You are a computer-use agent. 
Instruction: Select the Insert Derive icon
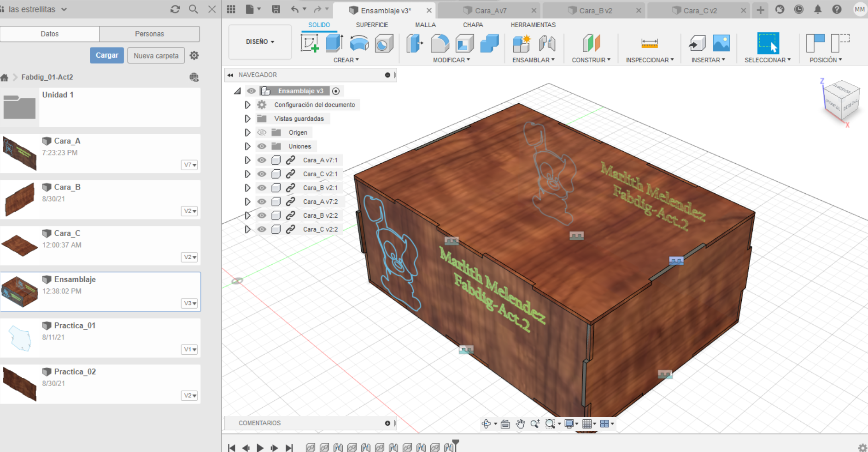[x=697, y=43]
